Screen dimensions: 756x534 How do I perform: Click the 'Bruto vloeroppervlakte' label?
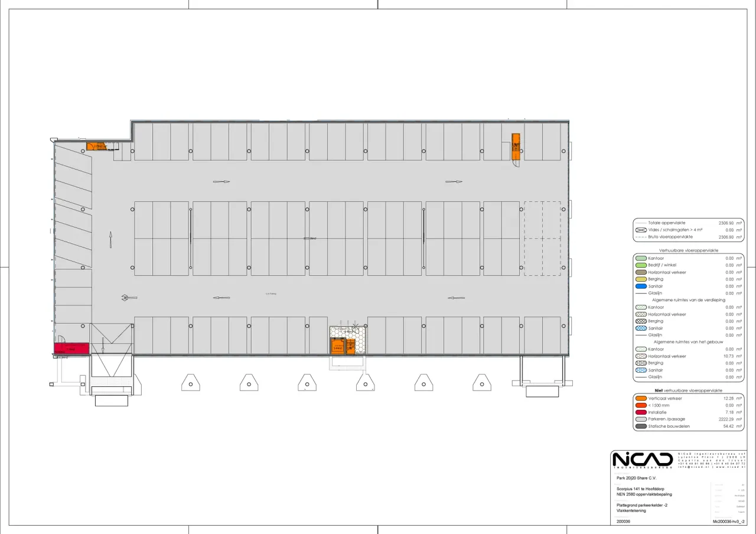(670, 237)
